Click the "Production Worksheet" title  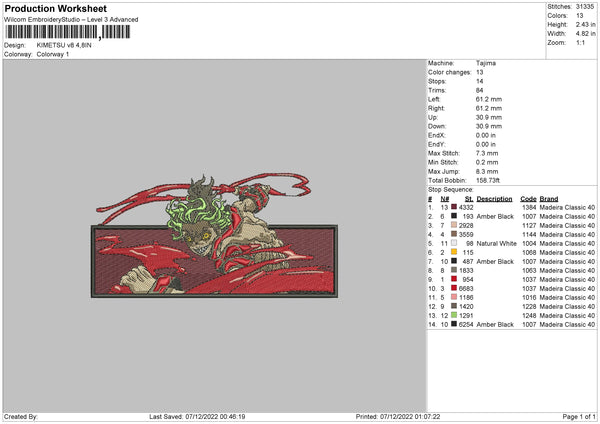pyautogui.click(x=55, y=8)
